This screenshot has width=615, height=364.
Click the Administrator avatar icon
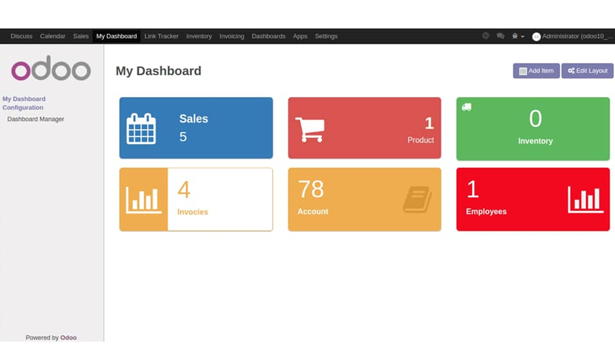(536, 37)
